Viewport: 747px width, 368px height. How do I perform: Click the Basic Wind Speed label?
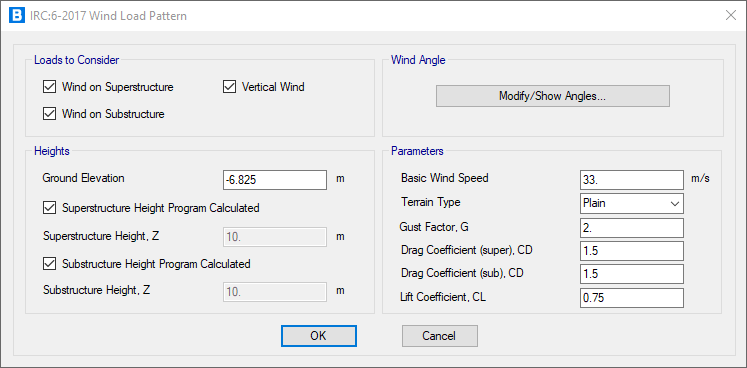(x=445, y=178)
